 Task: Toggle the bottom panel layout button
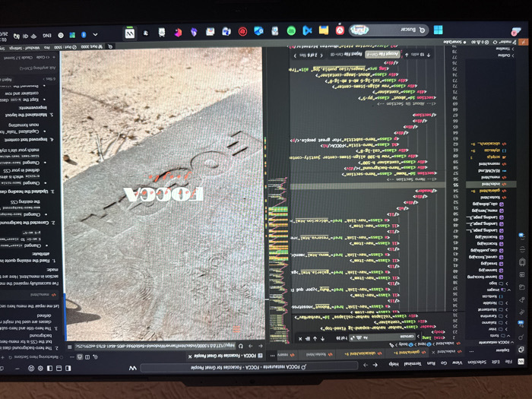point(59,368)
